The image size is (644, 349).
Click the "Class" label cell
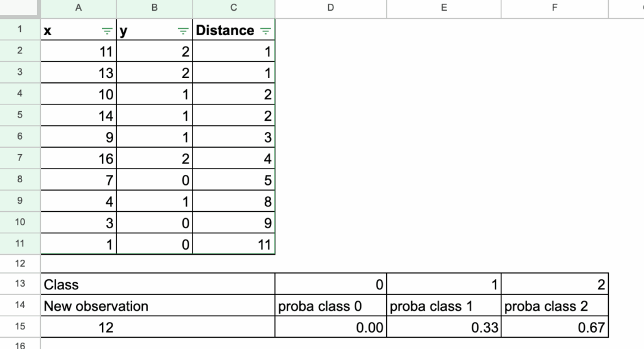pos(157,284)
